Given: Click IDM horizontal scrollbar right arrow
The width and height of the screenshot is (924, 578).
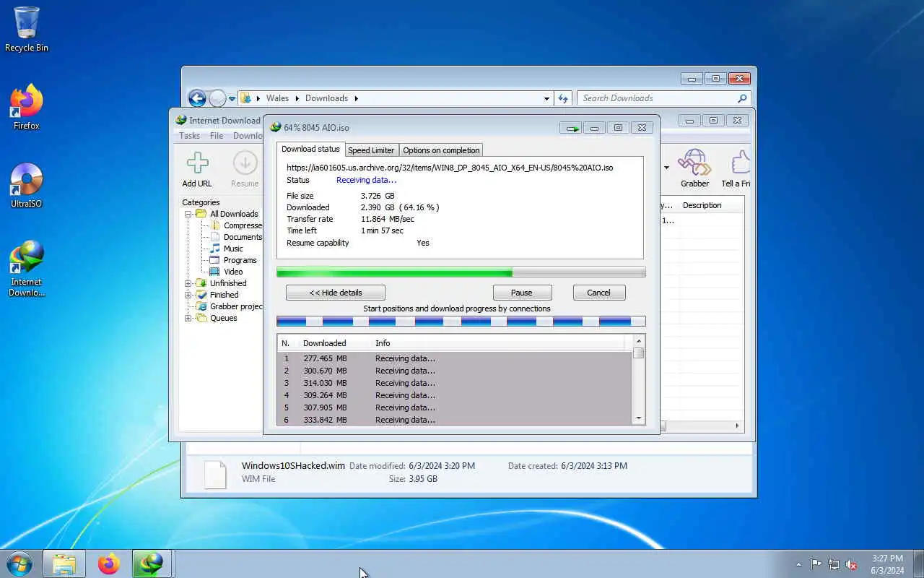Looking at the screenshot, I should coord(738,426).
